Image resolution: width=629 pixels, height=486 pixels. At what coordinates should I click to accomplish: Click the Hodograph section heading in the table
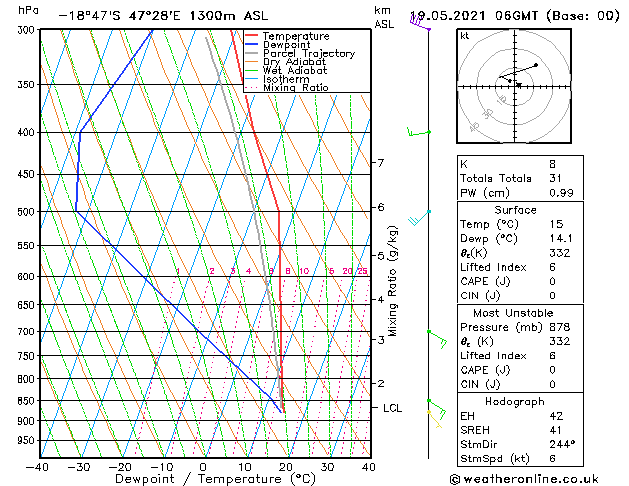(x=515, y=402)
